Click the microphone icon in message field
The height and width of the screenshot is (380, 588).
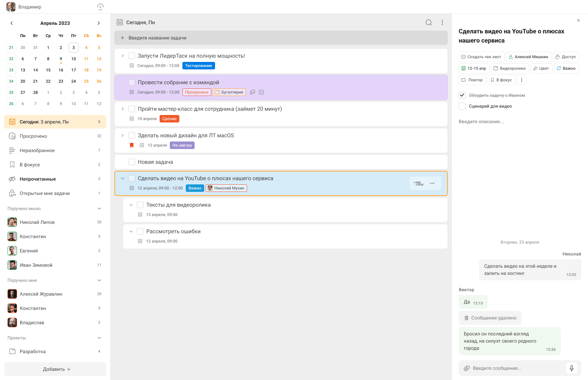point(572,368)
